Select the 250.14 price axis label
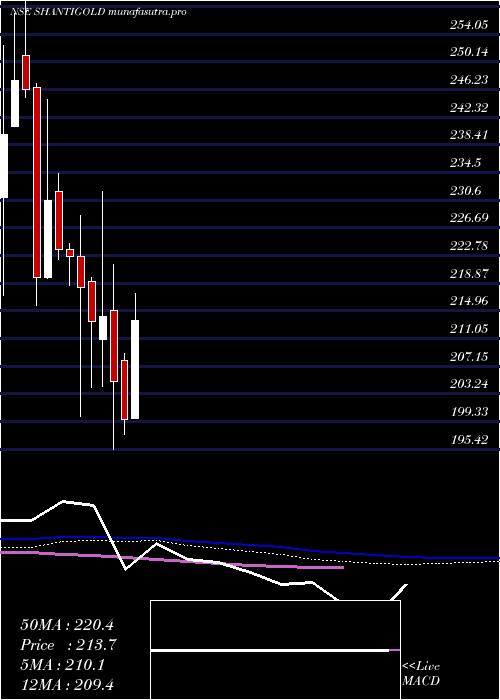500x700 pixels. tap(469, 52)
